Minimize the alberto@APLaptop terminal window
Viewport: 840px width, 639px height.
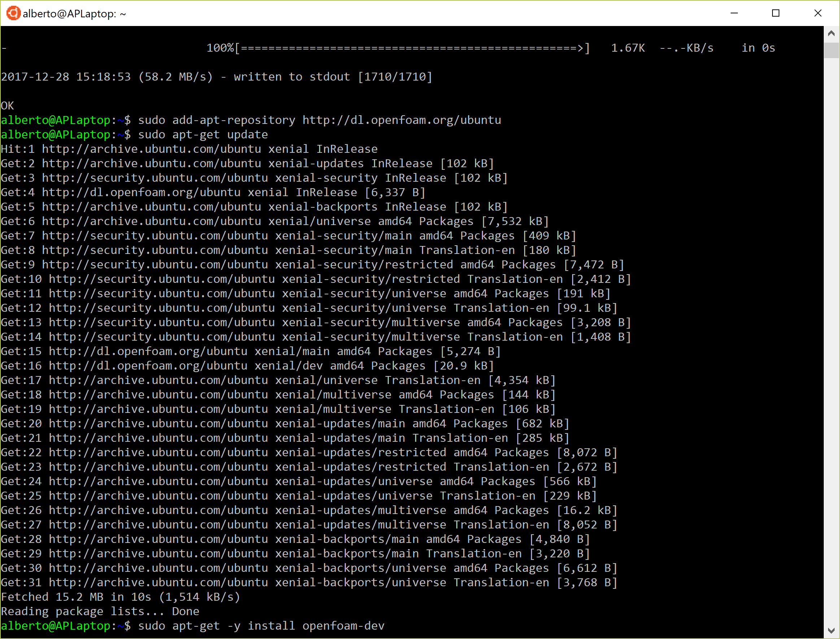point(734,13)
